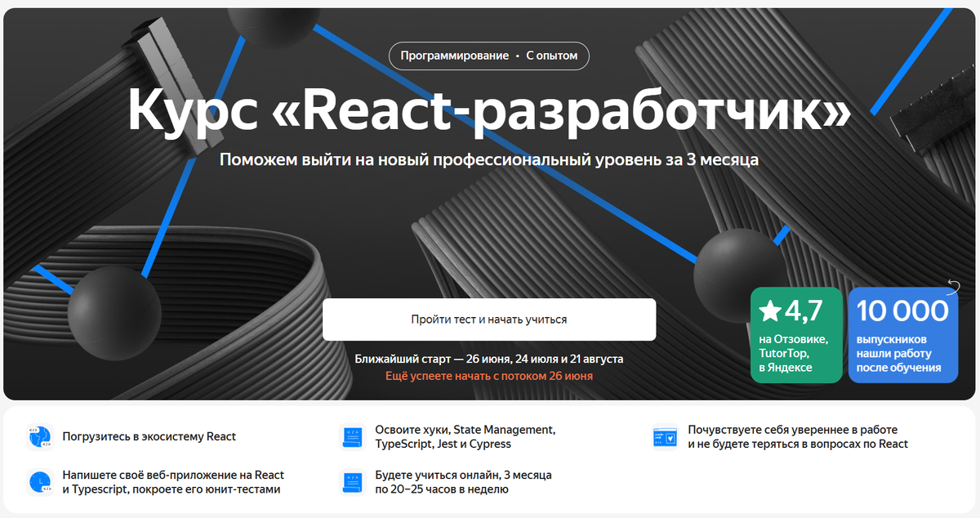Viewport: 980px width, 518px height.
Task: Click the text 'Напишете своё веб-приложение на React'
Action: point(173,474)
